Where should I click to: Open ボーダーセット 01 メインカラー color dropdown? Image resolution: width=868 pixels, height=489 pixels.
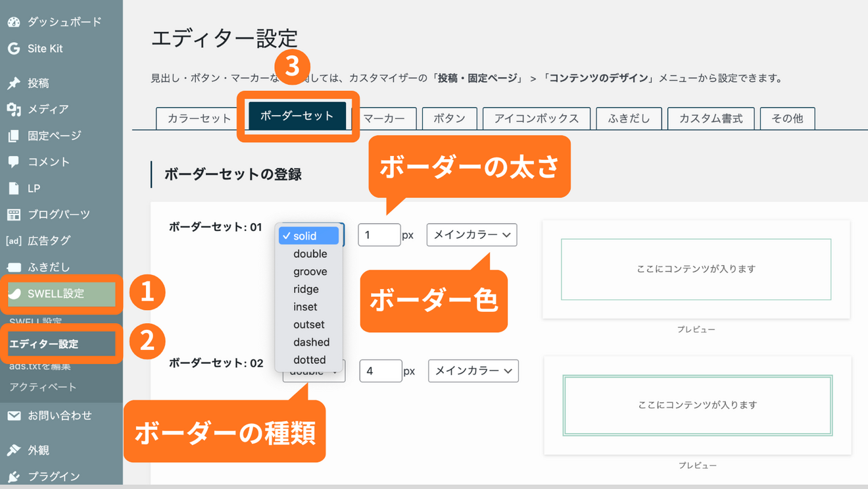pos(472,235)
